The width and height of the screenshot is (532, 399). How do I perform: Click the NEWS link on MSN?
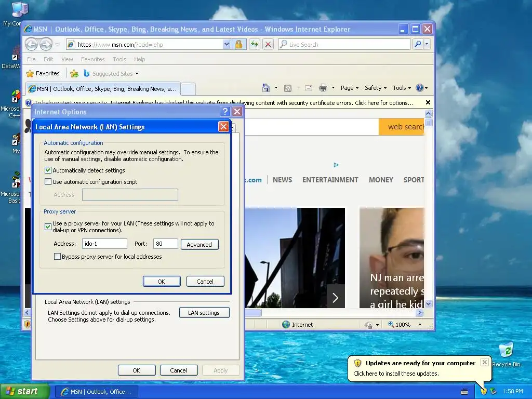pos(282,180)
